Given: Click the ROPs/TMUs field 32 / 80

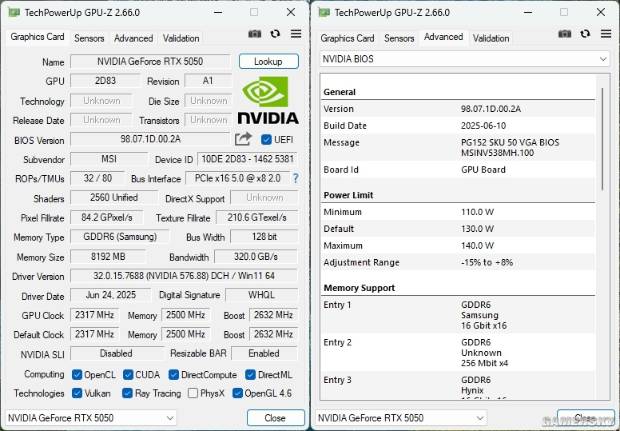Looking at the screenshot, I should coord(97,178).
